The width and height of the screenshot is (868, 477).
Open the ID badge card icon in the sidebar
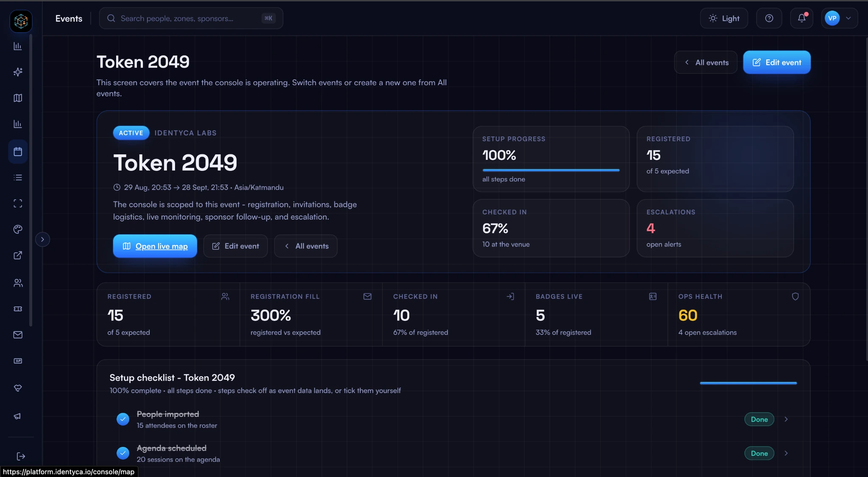point(18,361)
